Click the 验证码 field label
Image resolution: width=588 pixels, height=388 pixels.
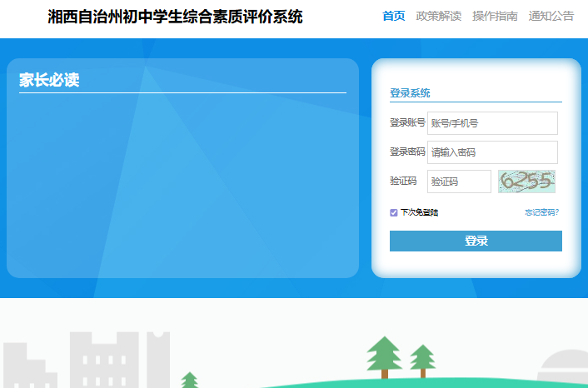pyautogui.click(x=403, y=182)
